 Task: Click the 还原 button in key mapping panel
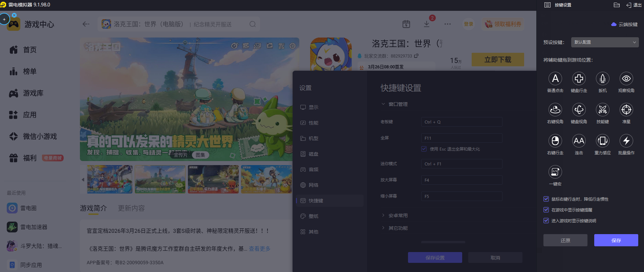point(565,240)
